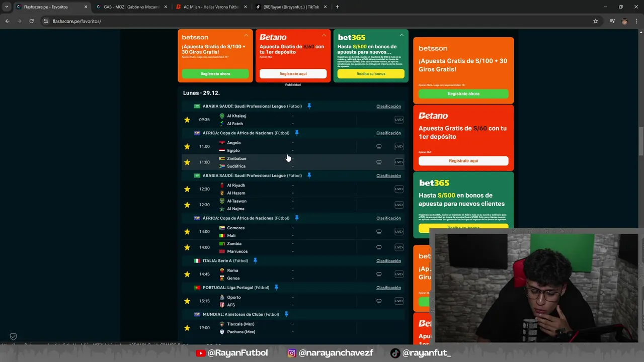The width and height of the screenshot is (644, 362).
Task: Click Regístrate aquí in top Betano ad
Action: click(293, 74)
